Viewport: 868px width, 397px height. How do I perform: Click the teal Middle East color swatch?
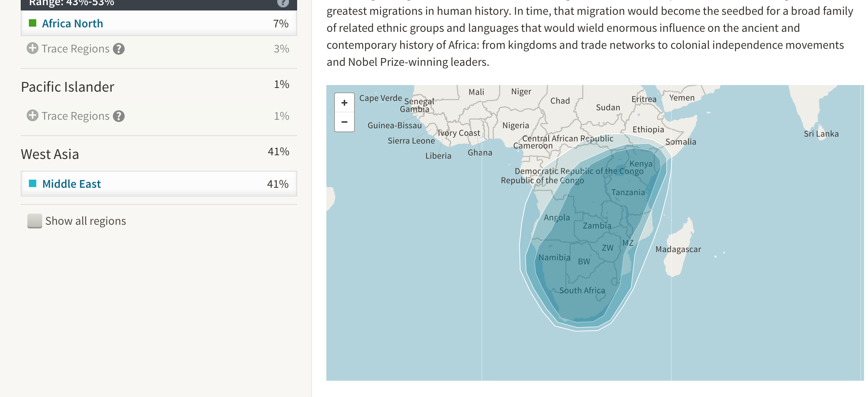tap(33, 183)
